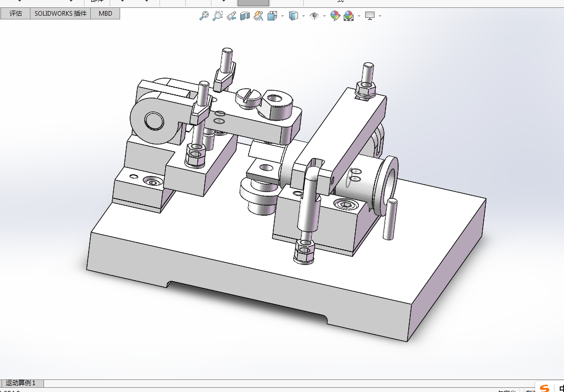
Task: Open the SOLIDWORKS 插件 tab
Action: (x=60, y=14)
